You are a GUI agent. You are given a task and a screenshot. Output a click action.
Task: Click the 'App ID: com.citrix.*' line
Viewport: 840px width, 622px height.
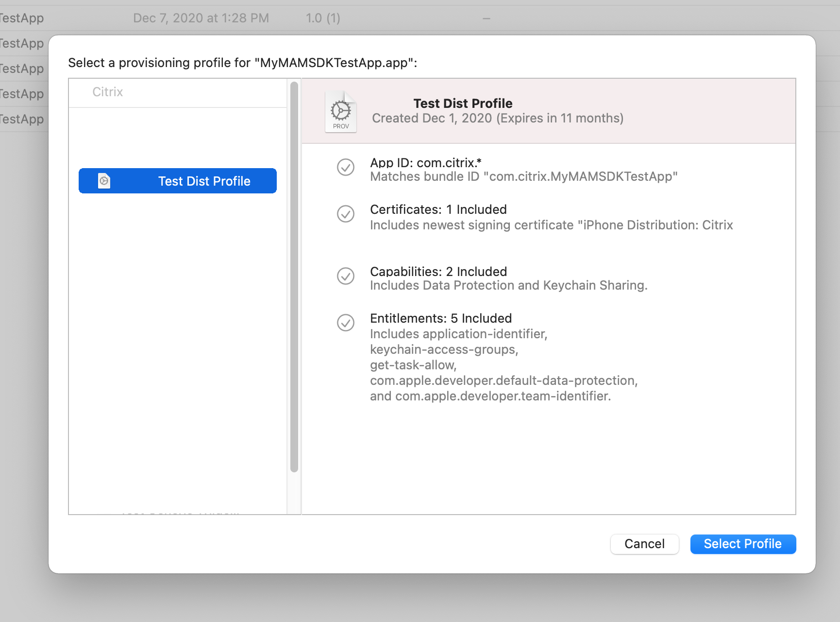coord(425,163)
